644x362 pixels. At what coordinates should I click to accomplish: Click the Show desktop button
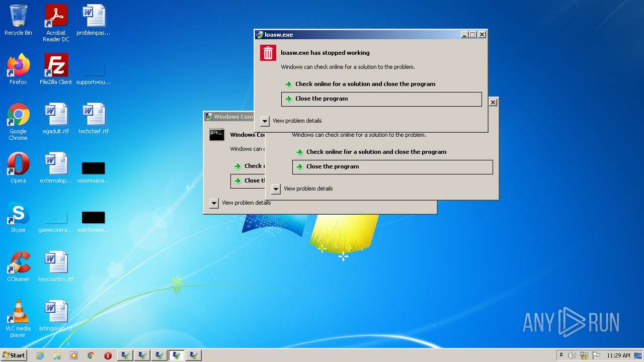click(x=638, y=355)
